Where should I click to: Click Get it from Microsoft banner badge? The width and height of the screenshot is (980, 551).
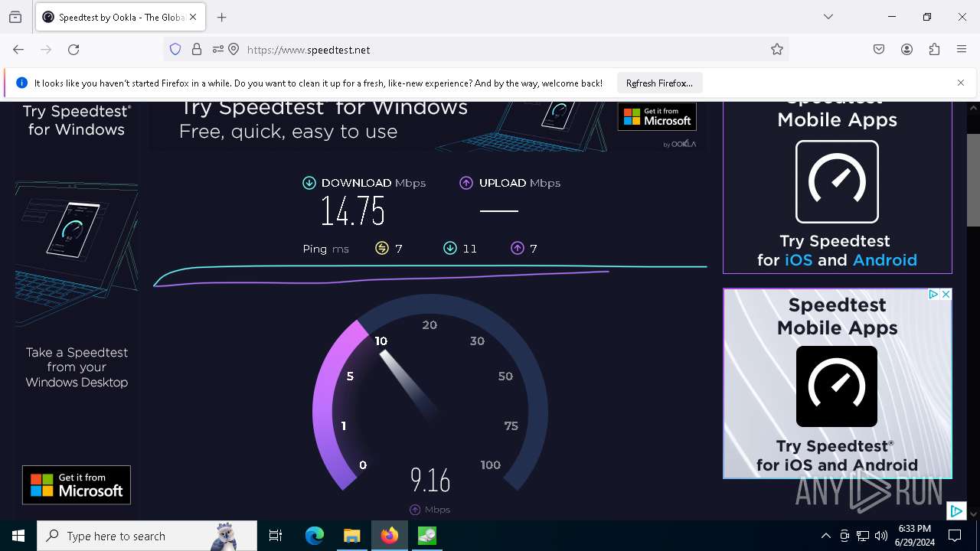click(x=657, y=116)
